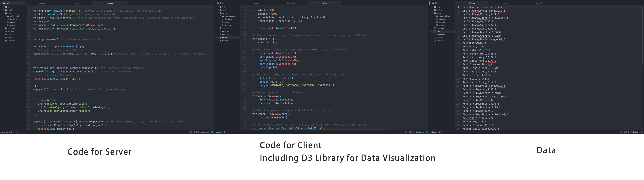The image size is (644, 180).
Task: Click main.js file icon in middle window tree
Action: tap(221, 37)
